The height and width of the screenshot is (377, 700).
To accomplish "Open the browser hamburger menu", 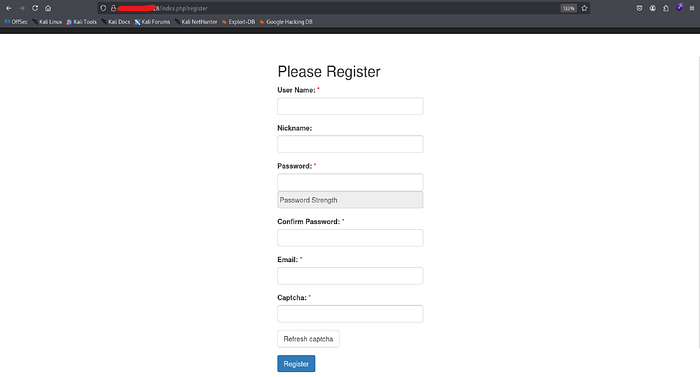I will (692, 8).
